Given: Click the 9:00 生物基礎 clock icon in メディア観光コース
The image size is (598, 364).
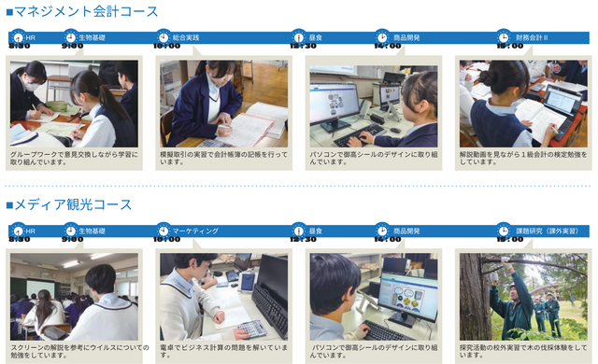Looking at the screenshot, I should pyautogui.click(x=70, y=231).
